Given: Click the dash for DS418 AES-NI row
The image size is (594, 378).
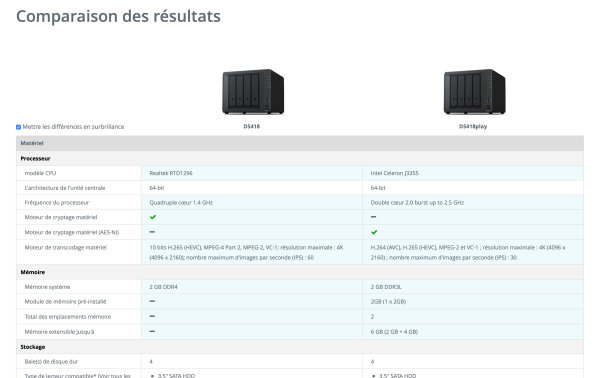Looking at the screenshot, I should pos(152,232).
